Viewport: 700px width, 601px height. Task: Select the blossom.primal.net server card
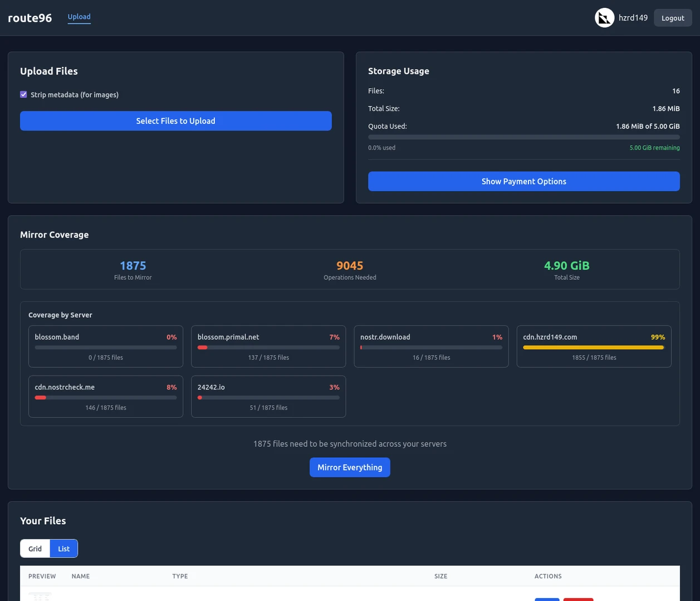pos(268,346)
